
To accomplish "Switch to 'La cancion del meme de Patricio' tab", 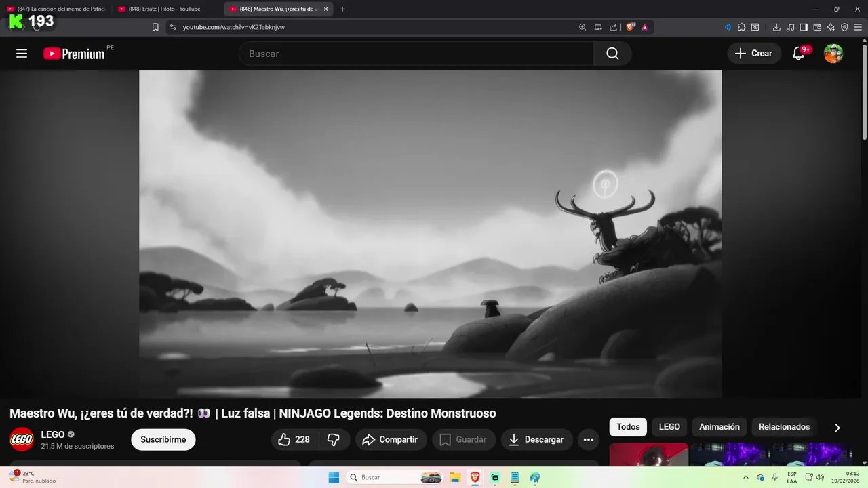I will (x=56, y=9).
